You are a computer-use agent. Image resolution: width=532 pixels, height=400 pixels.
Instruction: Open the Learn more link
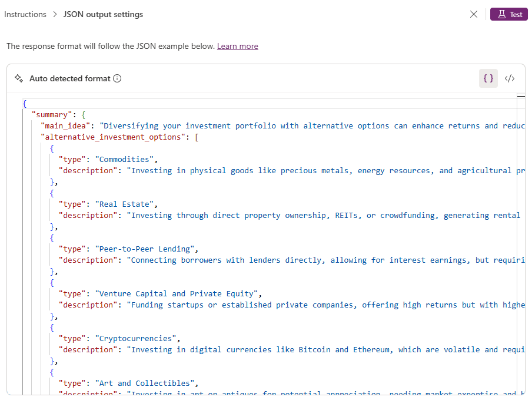[x=237, y=46]
